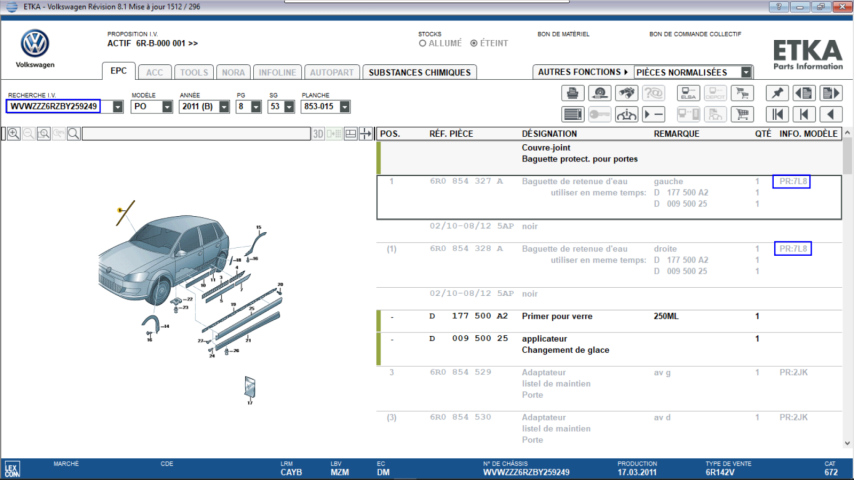The height and width of the screenshot is (480, 854).
Task: Open the RECHERCHE I.V. dropdown arrow
Action: pyautogui.click(x=118, y=107)
